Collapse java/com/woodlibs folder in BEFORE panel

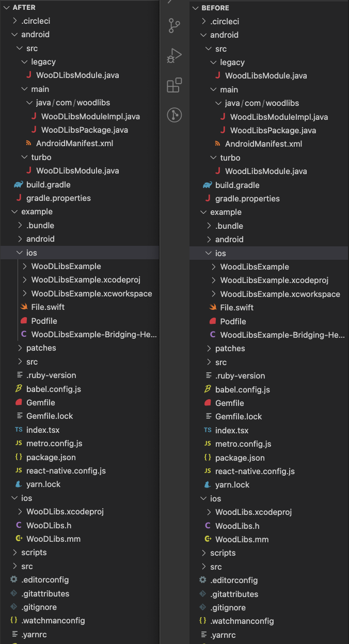tap(219, 103)
